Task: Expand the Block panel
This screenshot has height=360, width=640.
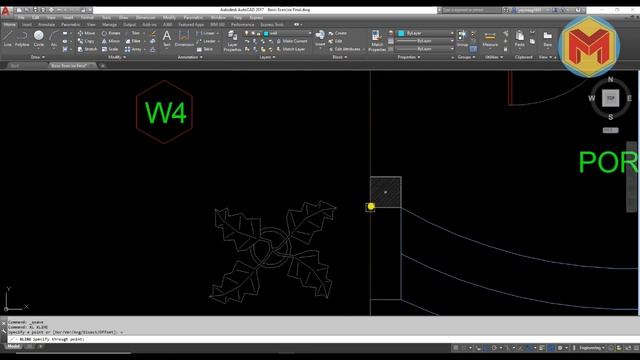Action: (x=340, y=57)
